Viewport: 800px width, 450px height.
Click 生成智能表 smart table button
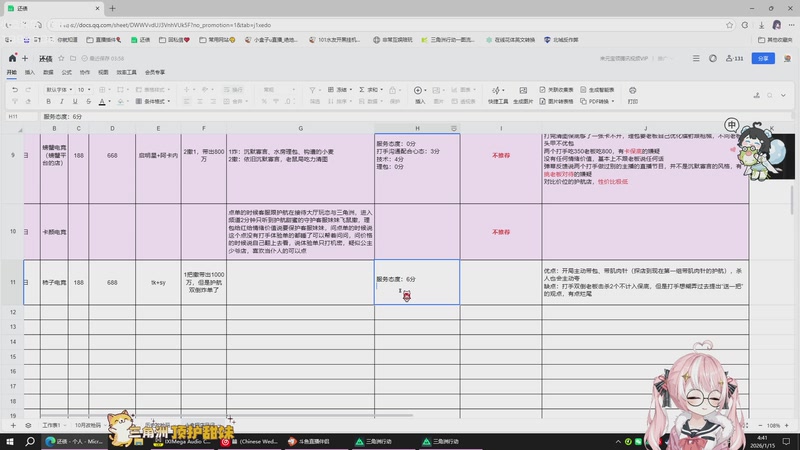click(x=597, y=90)
